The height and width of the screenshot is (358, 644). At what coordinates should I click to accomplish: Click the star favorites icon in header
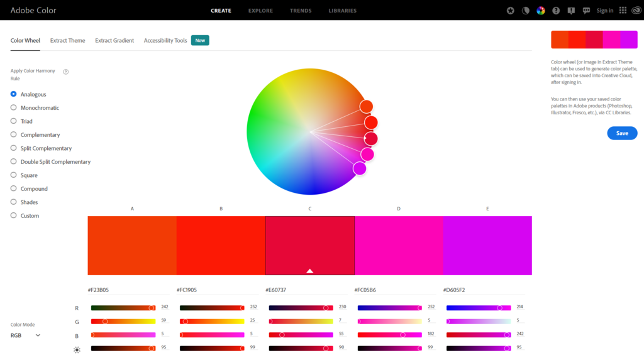click(511, 11)
